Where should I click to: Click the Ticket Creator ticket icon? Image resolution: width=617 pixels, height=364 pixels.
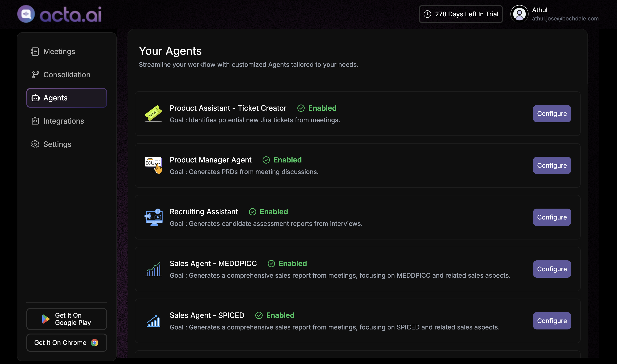[153, 113]
